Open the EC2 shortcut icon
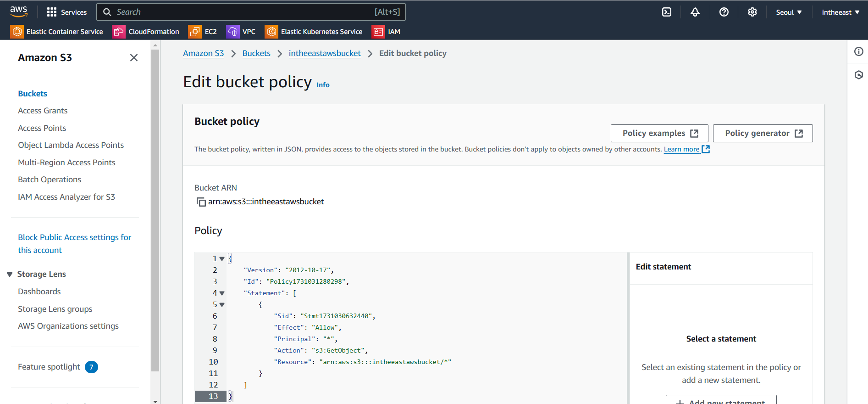Screen dimensions: 868x404 point(195,32)
